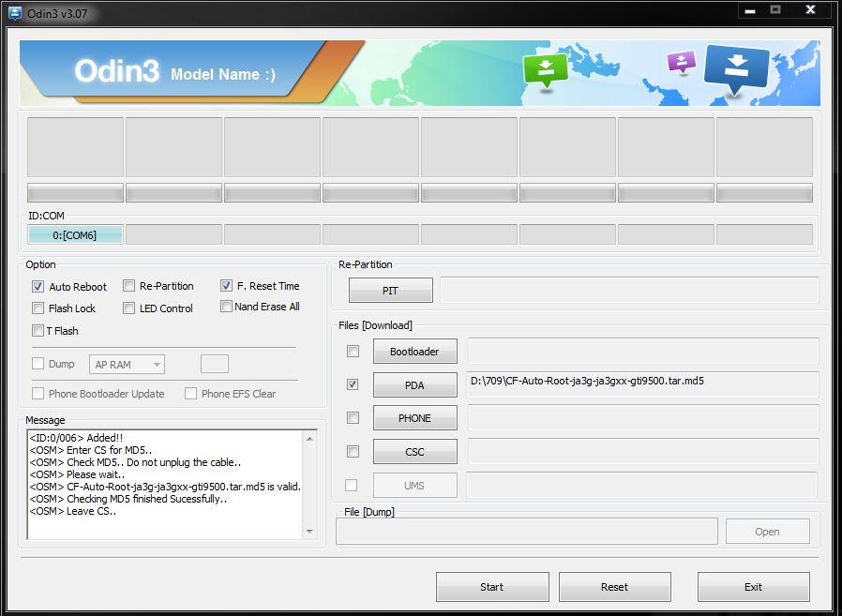842x616 pixels.
Task: Toggle the F. Reset Time checkbox
Action: click(x=226, y=286)
